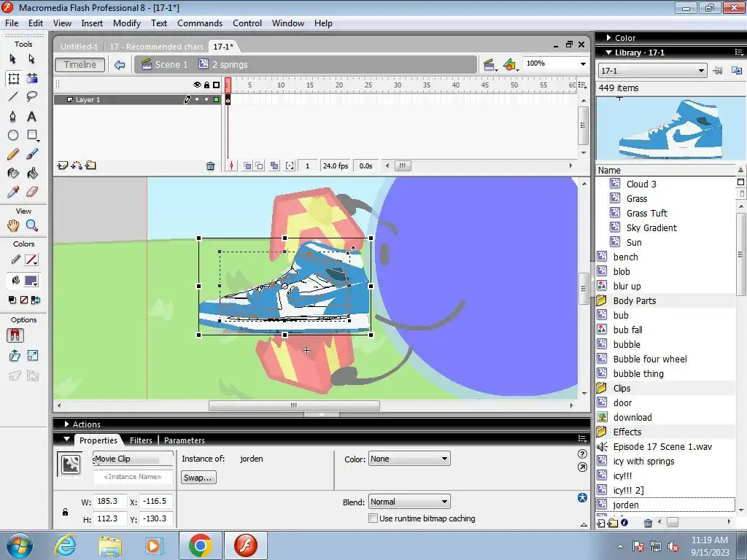Select Bubble four wheel library item
The width and height of the screenshot is (747, 560).
pos(650,359)
